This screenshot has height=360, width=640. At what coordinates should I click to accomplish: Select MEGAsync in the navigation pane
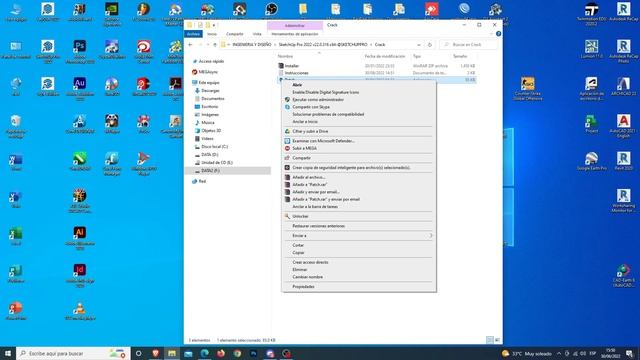point(208,72)
